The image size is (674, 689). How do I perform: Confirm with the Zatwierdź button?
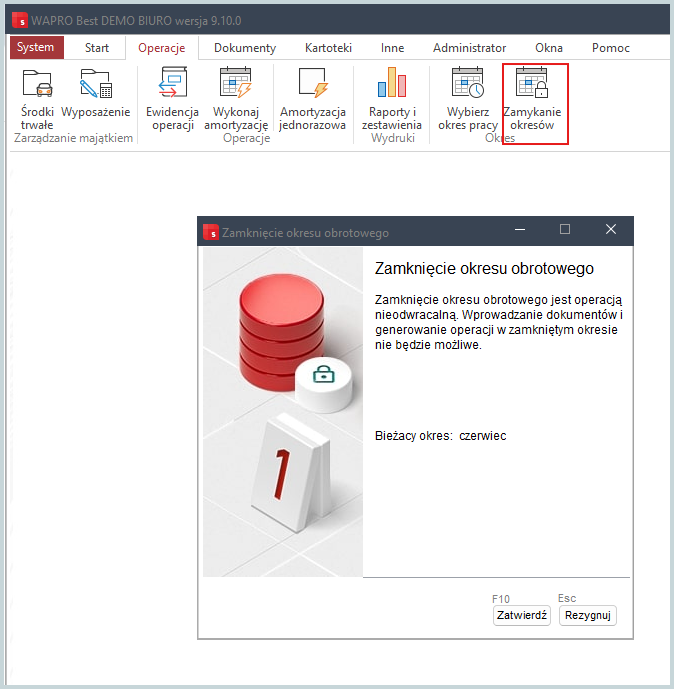(x=522, y=615)
